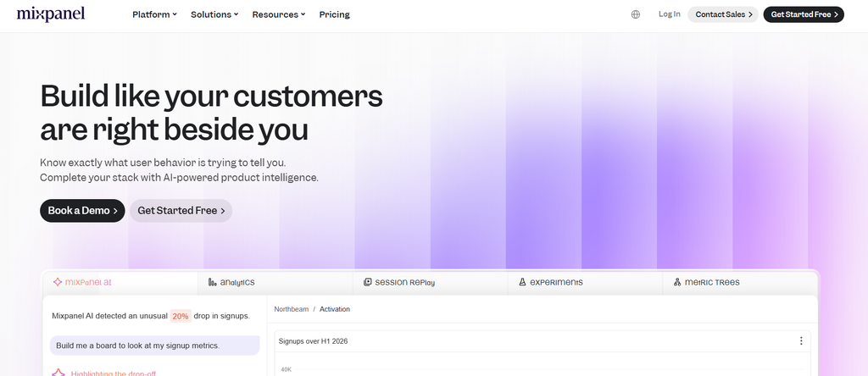Click the 'Signups over H1 2026' chart title

pyautogui.click(x=314, y=341)
